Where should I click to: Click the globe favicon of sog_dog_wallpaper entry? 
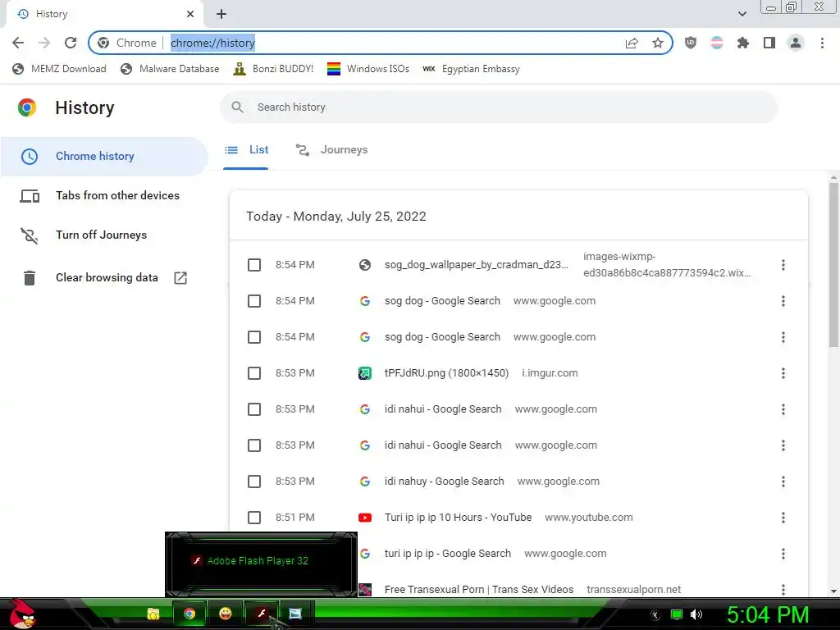(x=365, y=265)
